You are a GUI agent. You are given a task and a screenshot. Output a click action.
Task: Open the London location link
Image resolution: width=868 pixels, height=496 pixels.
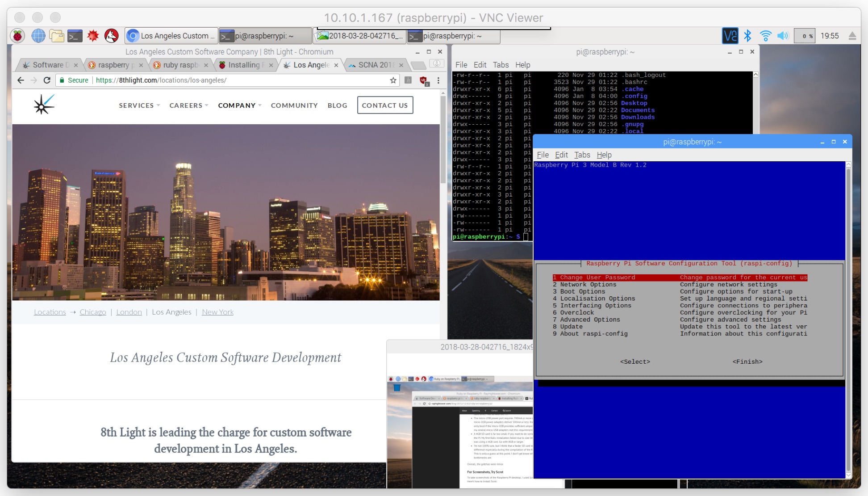(x=129, y=312)
